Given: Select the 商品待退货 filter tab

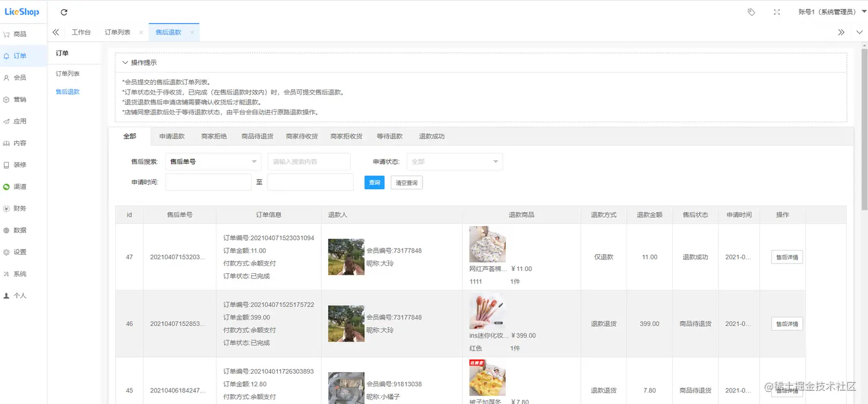Looking at the screenshot, I should click(257, 137).
